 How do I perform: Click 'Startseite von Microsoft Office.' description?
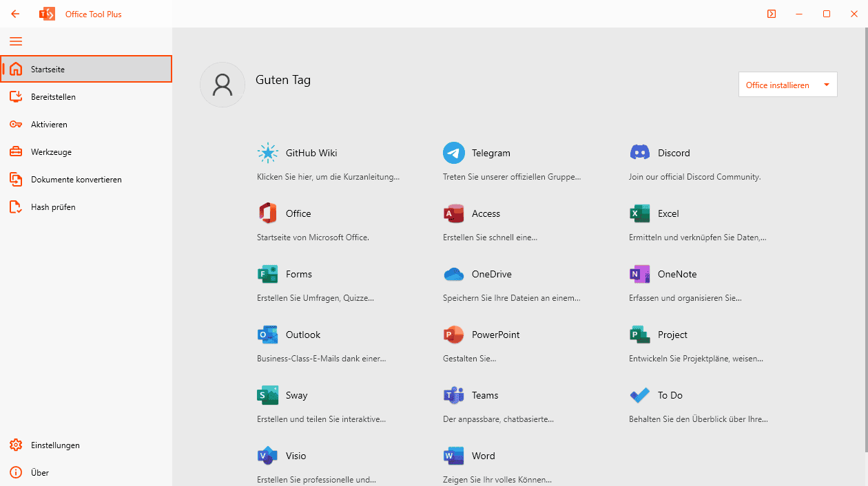pyautogui.click(x=313, y=237)
